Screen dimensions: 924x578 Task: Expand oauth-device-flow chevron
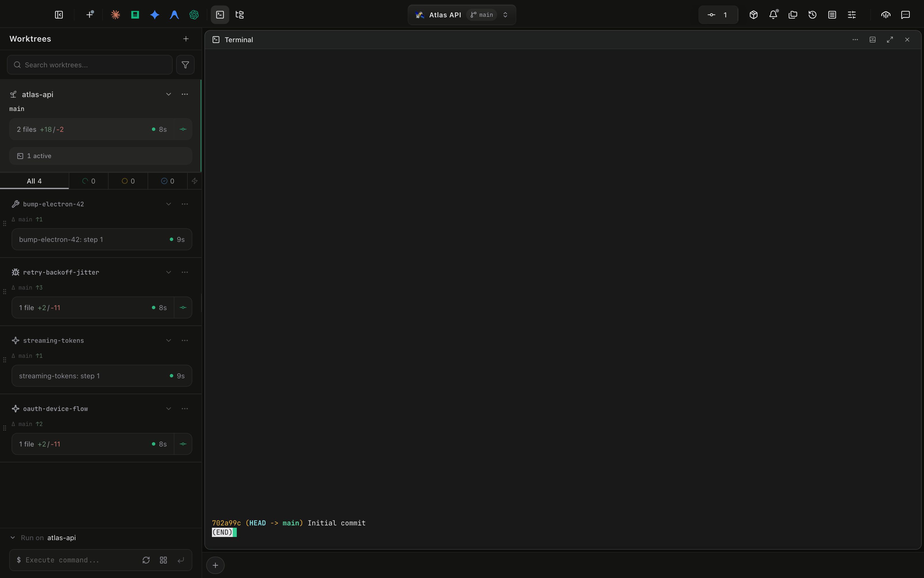(168, 409)
